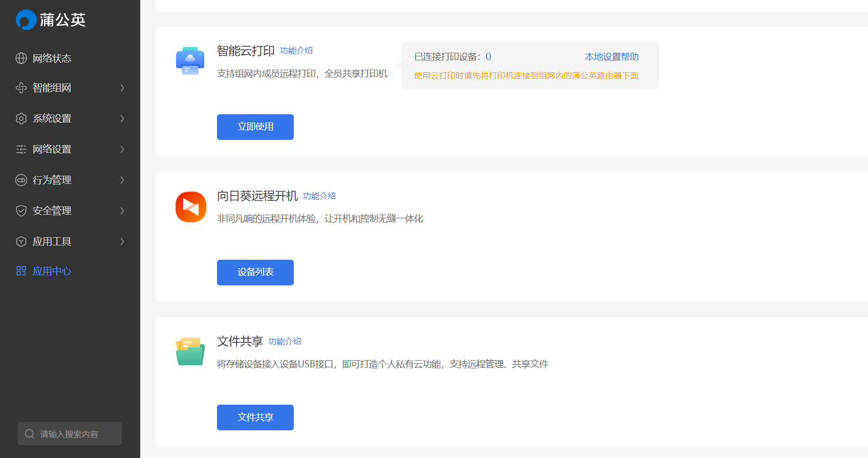Click the 支持组网内成员远程打印 description
The image size is (868, 458).
click(x=302, y=74)
